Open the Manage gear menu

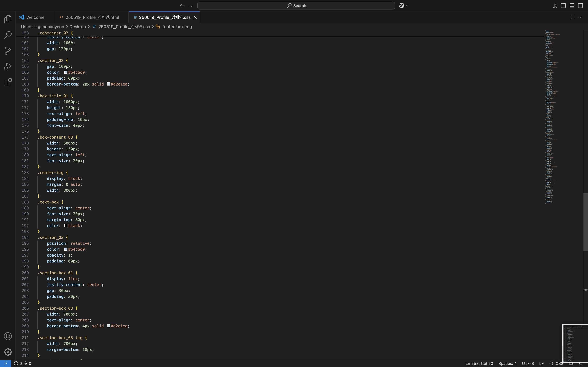[x=8, y=352]
